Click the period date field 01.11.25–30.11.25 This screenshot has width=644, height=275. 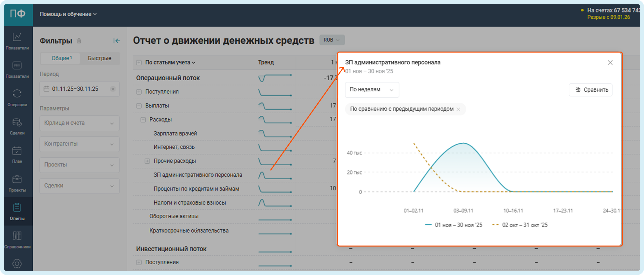(75, 89)
